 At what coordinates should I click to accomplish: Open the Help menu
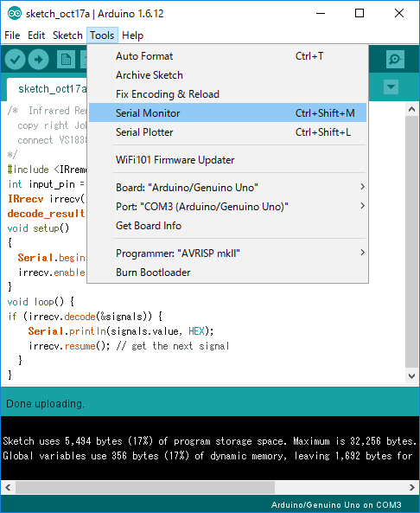click(133, 35)
